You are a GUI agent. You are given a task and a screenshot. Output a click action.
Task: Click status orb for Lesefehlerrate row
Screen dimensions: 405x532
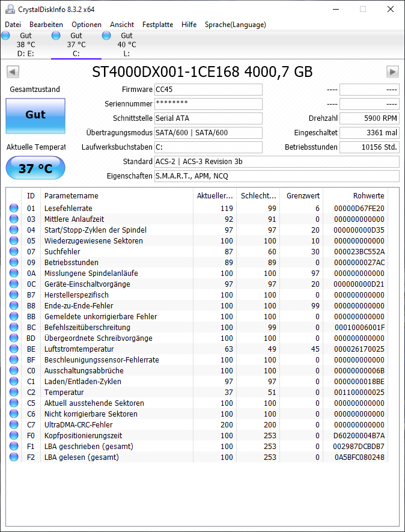[14, 209]
